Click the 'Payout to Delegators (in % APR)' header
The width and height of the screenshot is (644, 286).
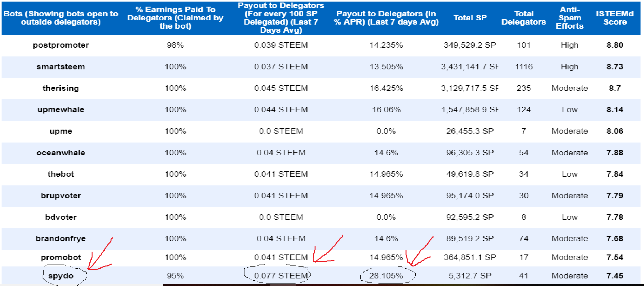pyautogui.click(x=386, y=18)
